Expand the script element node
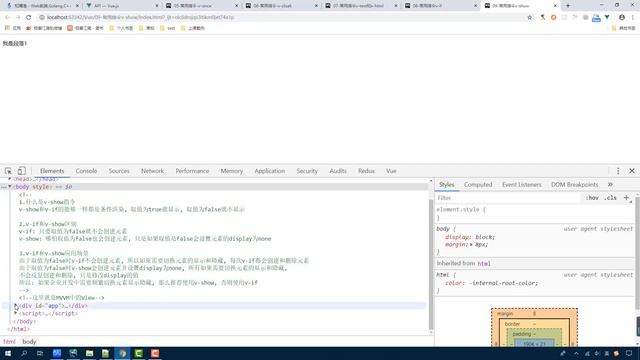Screen dimensions: 640x360 16,313
